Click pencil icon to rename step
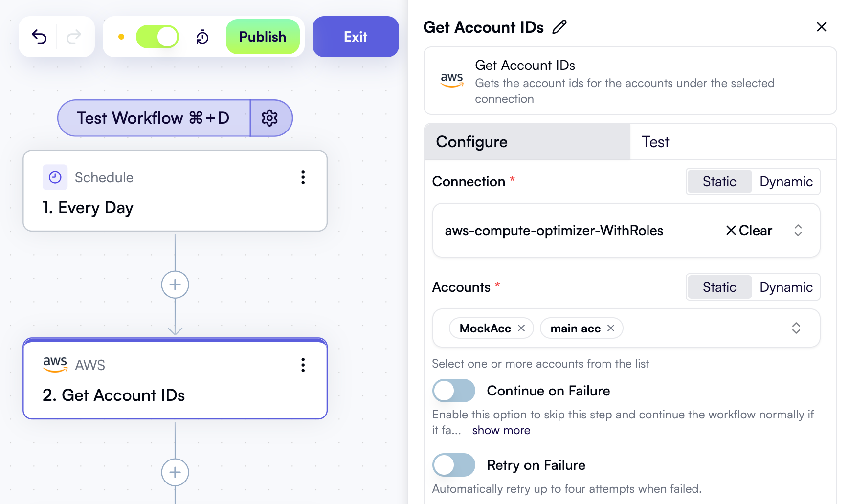The height and width of the screenshot is (504, 849). [x=559, y=27]
